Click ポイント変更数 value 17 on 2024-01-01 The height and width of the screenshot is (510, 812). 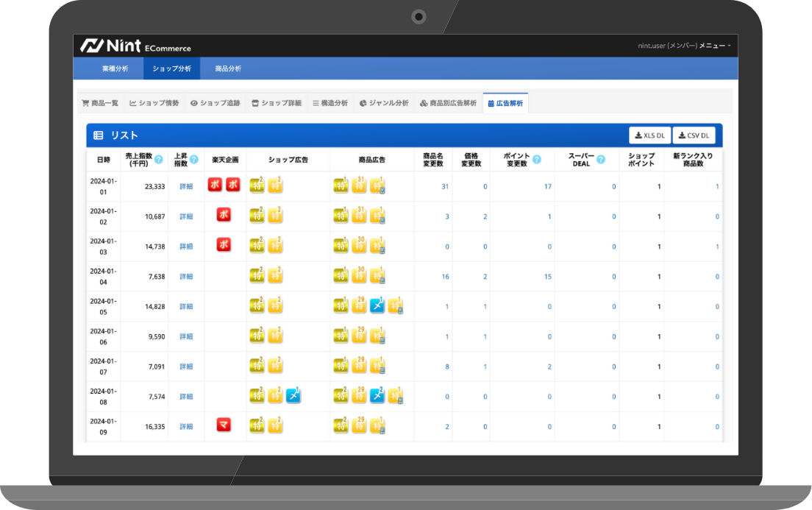click(547, 187)
